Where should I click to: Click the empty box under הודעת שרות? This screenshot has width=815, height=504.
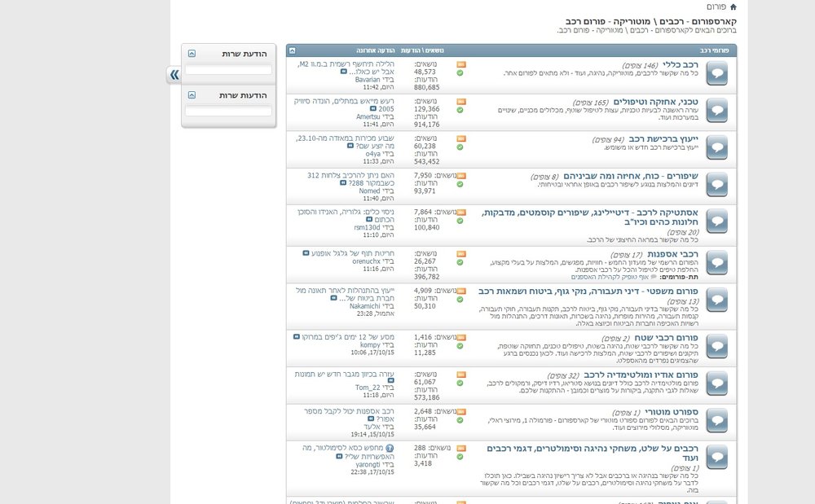tap(228, 69)
